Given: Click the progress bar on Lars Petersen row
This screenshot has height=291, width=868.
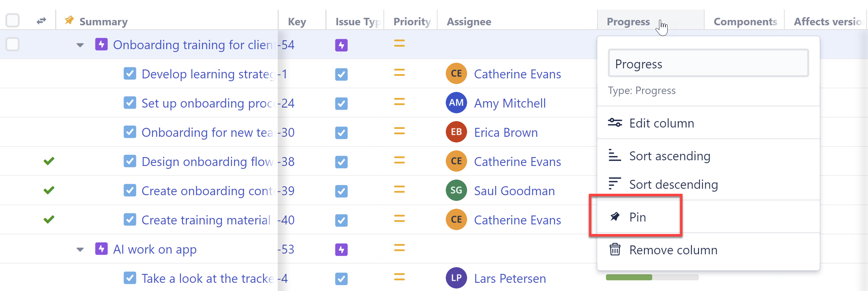Looking at the screenshot, I should (652, 277).
